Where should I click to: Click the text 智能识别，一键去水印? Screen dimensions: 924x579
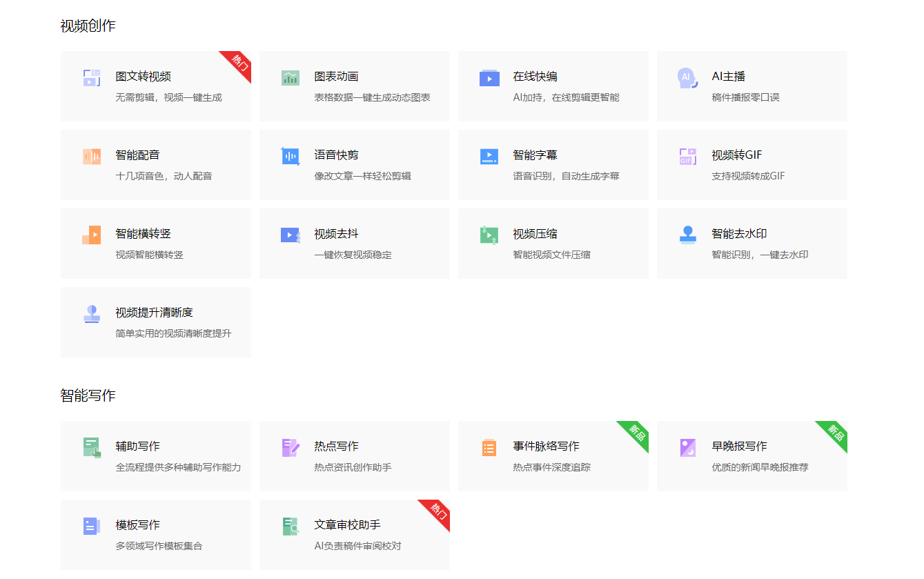coord(760,255)
